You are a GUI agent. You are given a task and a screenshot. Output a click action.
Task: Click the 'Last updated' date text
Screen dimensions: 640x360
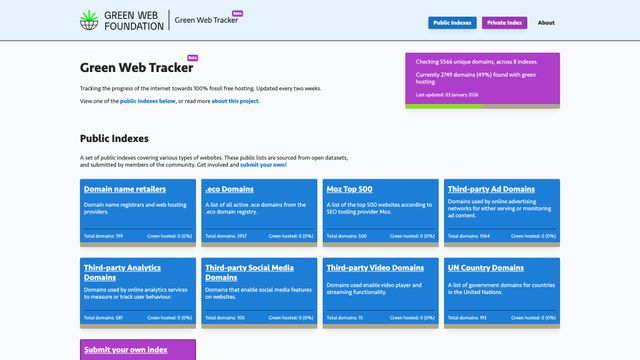(x=447, y=95)
